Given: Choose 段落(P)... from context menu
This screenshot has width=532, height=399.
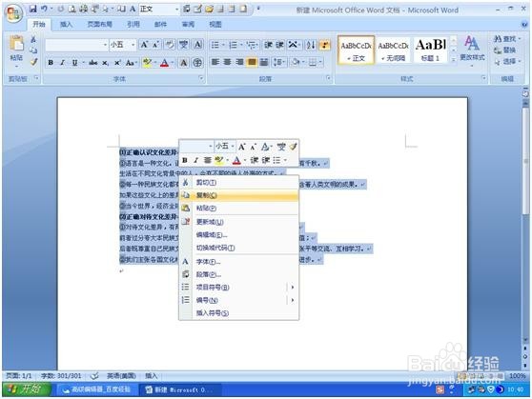Looking at the screenshot, I should point(239,274).
